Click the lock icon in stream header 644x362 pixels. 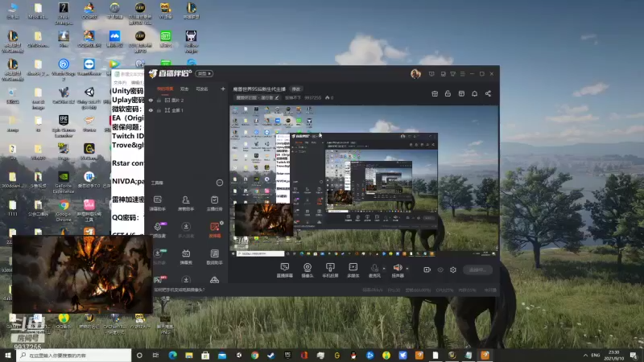[x=448, y=93]
